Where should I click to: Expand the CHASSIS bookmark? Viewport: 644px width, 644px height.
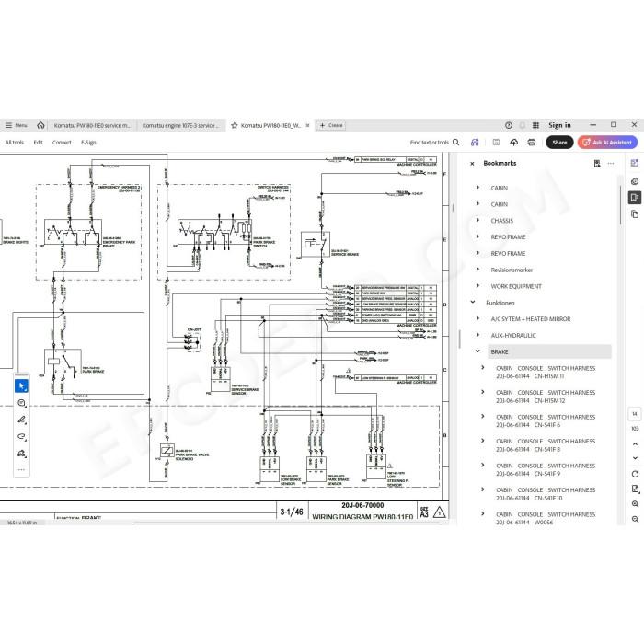click(477, 220)
